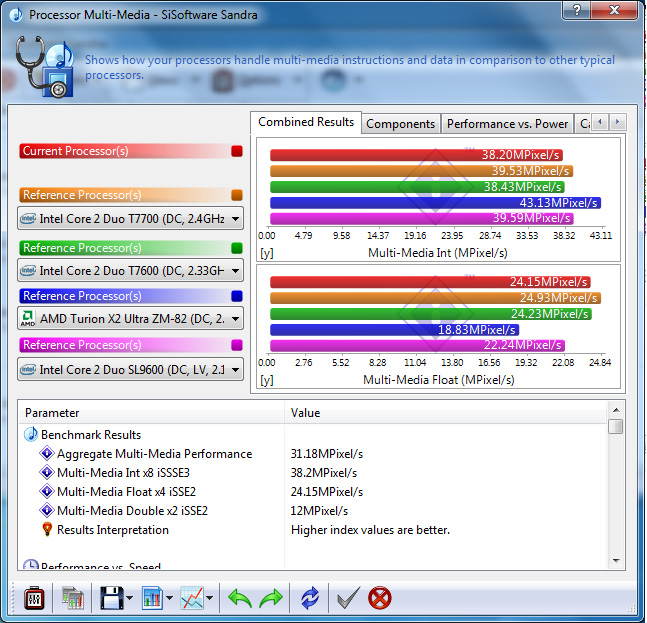Save results with the floppy disk icon

pos(111,598)
